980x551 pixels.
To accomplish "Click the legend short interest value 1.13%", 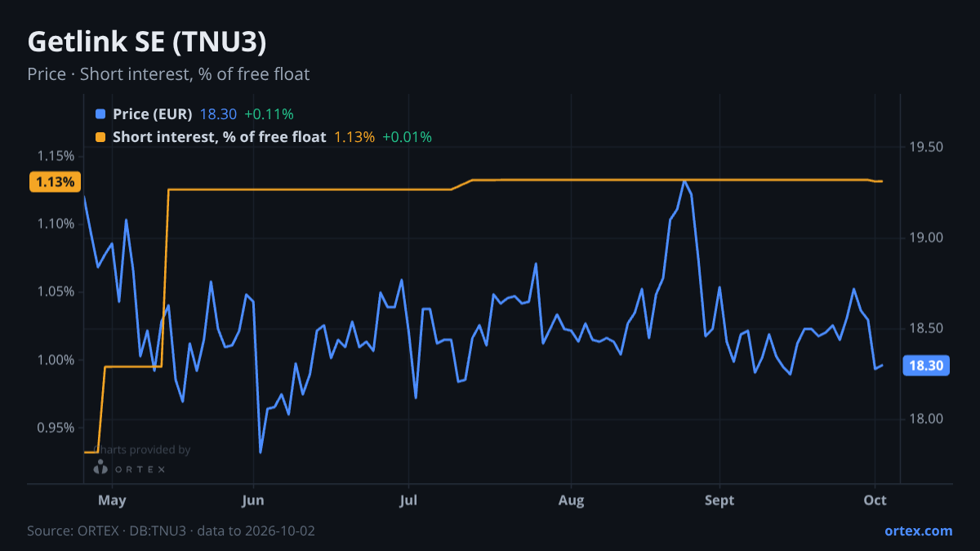I will (x=354, y=137).
